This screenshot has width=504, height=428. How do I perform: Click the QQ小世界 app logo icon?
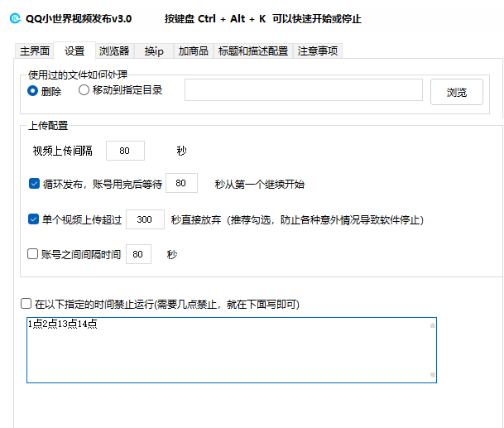[14, 18]
